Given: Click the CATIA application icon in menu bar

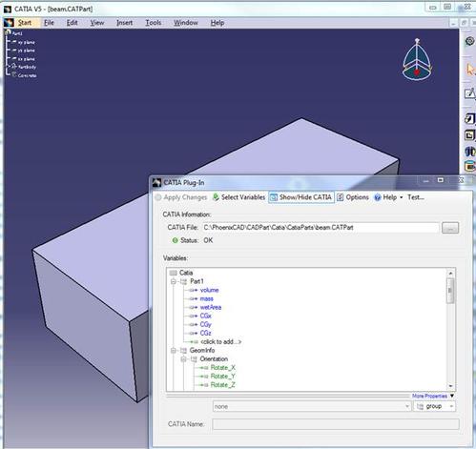Looking at the screenshot, I should (x=9, y=23).
